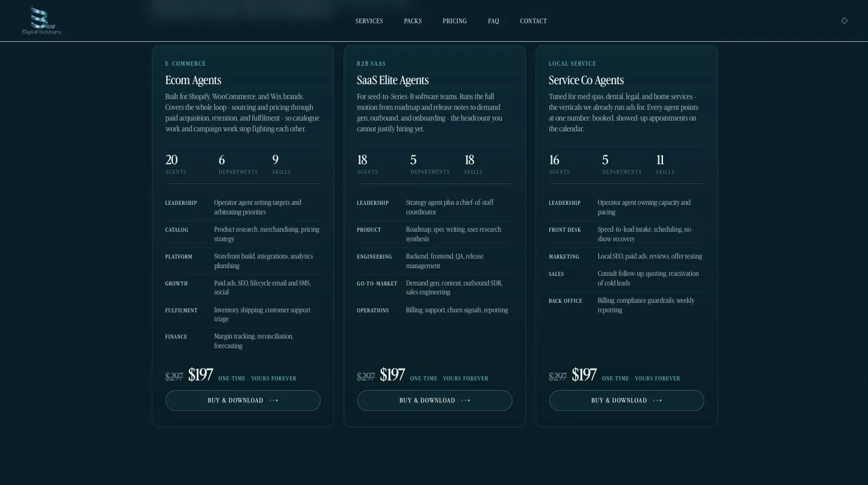Click the 16 agents stat
The image size is (868, 485).
[x=559, y=164]
